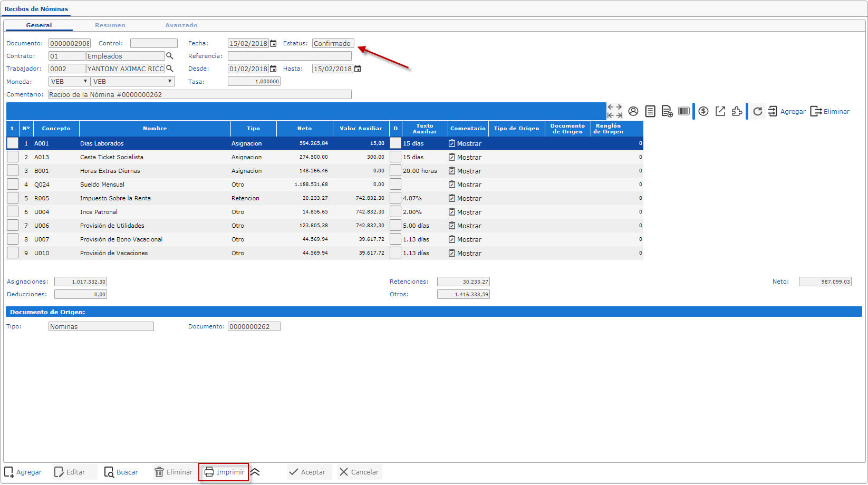The image size is (868, 485).
Task: Toggle the D checkbox for Horas Extras Diurnas
Action: (x=396, y=171)
